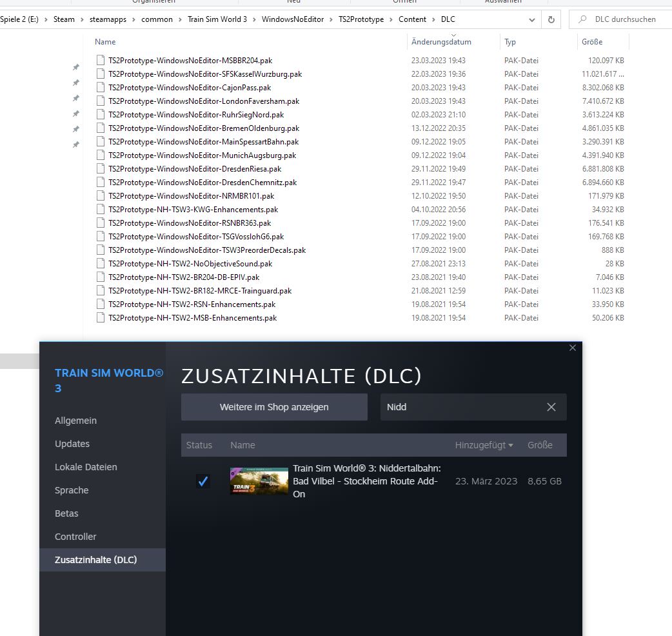Screen dimensions: 672x636
Task: Open the Controller settings tab
Action: 75,537
